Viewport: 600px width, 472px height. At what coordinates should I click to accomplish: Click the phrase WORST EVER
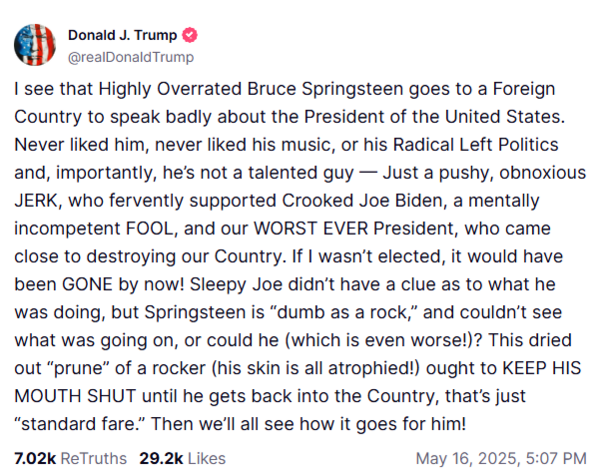coord(311,229)
